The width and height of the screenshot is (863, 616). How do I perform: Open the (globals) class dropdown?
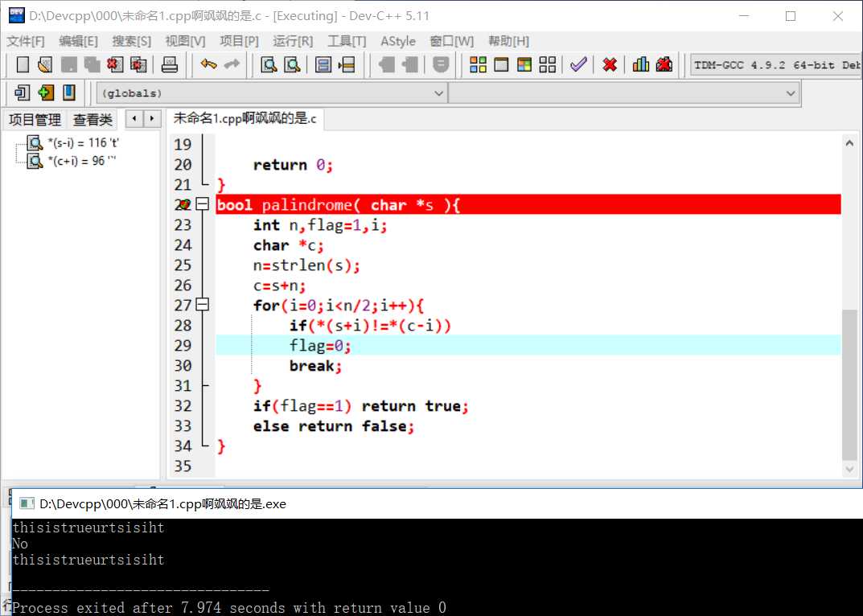(272, 93)
